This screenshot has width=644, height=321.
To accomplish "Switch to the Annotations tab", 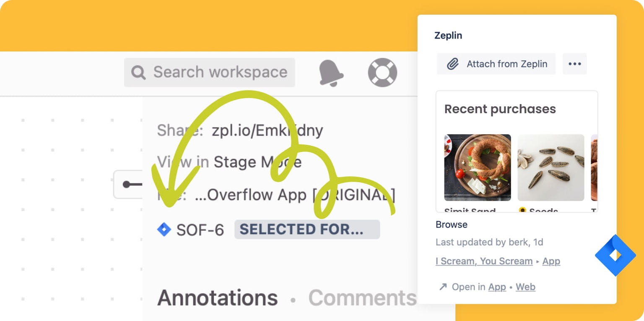I will tap(217, 298).
